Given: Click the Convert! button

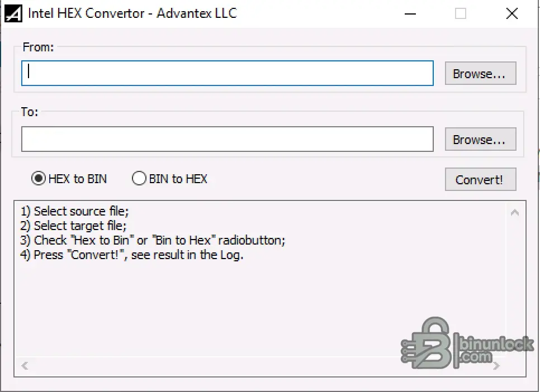Looking at the screenshot, I should click(480, 179).
